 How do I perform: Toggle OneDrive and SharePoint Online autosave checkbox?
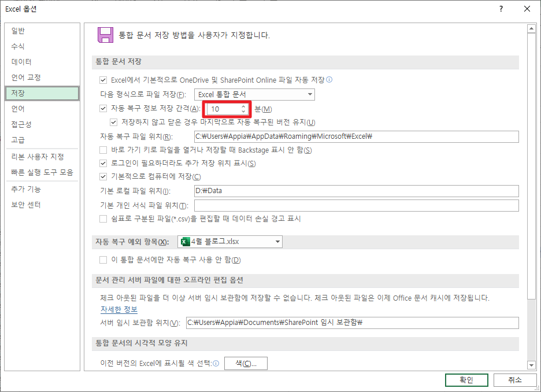pos(103,80)
